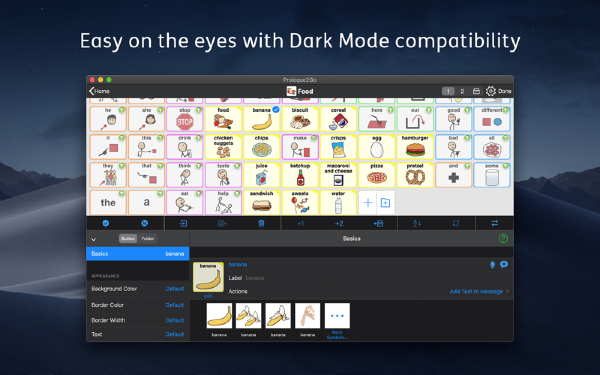Click the Done button

click(x=504, y=91)
